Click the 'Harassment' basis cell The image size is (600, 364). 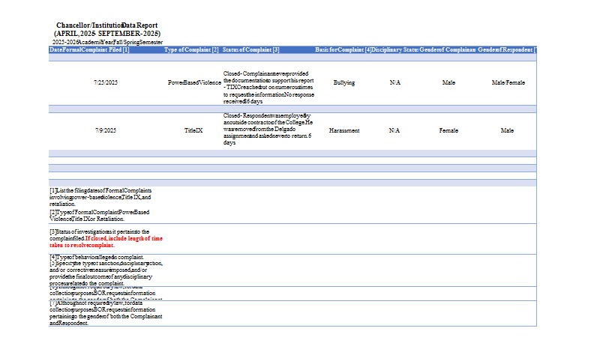[344, 130]
